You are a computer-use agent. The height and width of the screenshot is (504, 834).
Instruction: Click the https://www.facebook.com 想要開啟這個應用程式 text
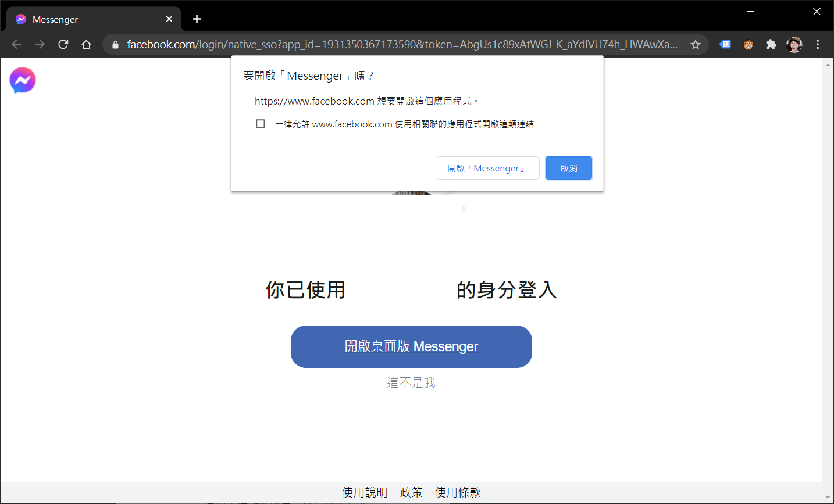coord(366,101)
